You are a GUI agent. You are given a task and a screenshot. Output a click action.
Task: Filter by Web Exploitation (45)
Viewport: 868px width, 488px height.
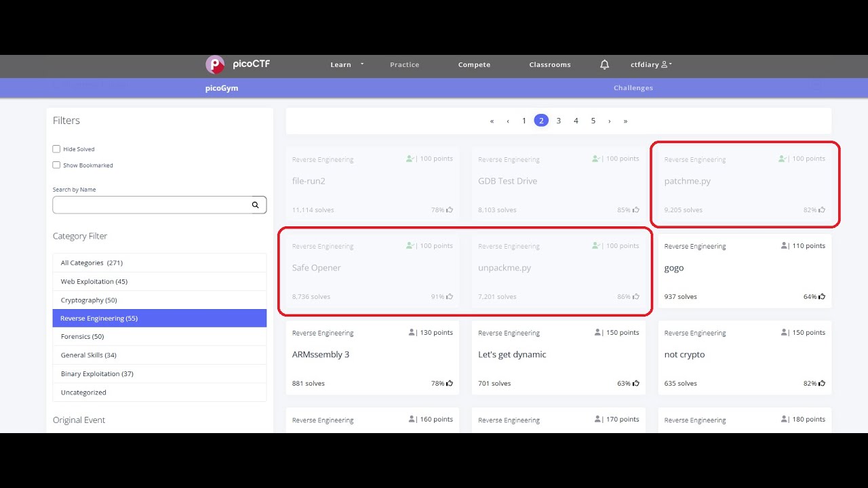(159, 281)
